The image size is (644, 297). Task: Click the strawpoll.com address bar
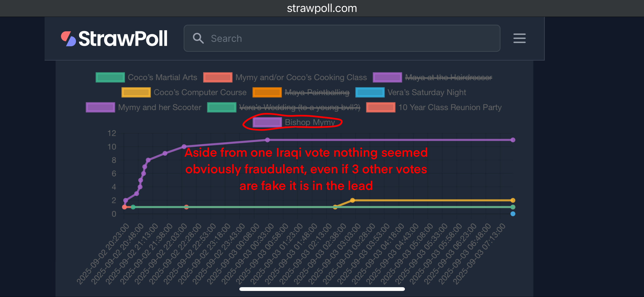(322, 8)
